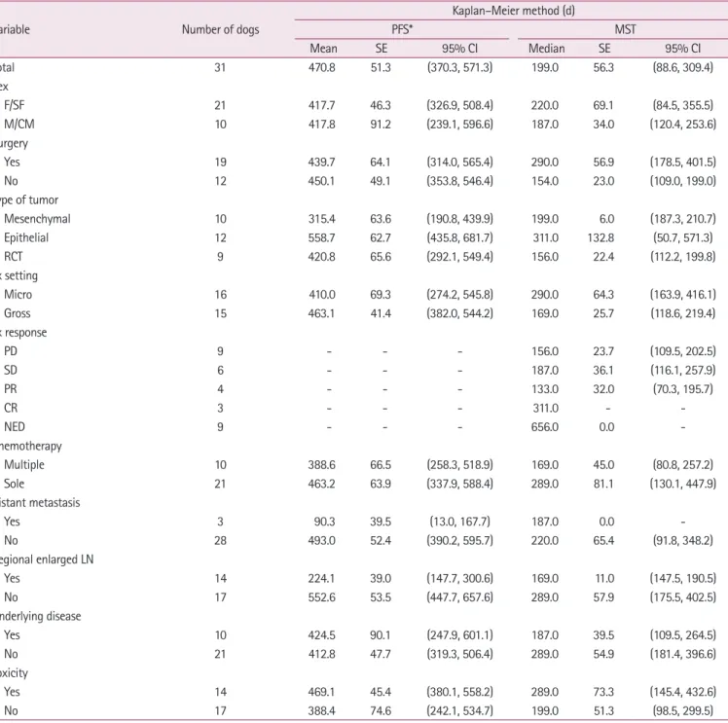Click the Mesenchymal mean value 315.4
Viewport: 728px width, 723px height.
coord(322,219)
